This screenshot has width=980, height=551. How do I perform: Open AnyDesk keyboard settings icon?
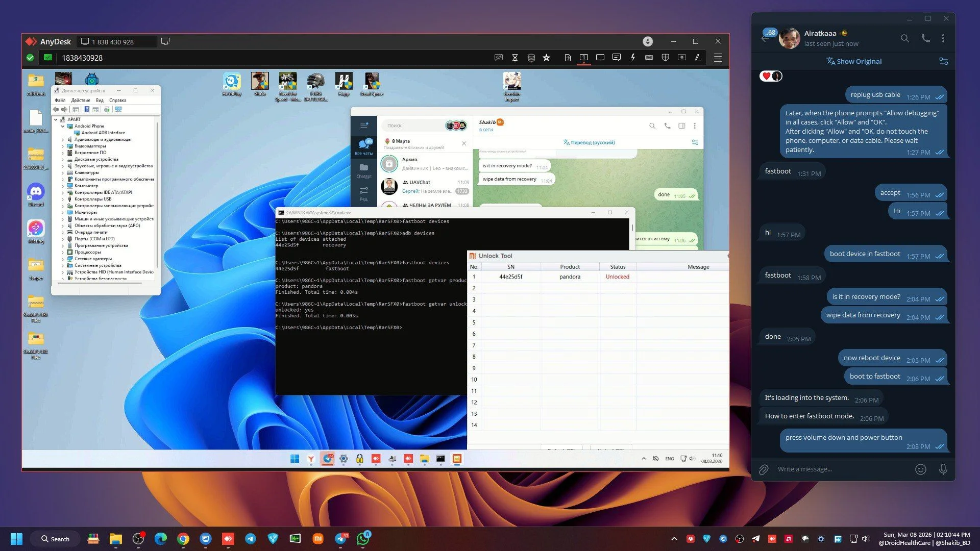coord(649,58)
